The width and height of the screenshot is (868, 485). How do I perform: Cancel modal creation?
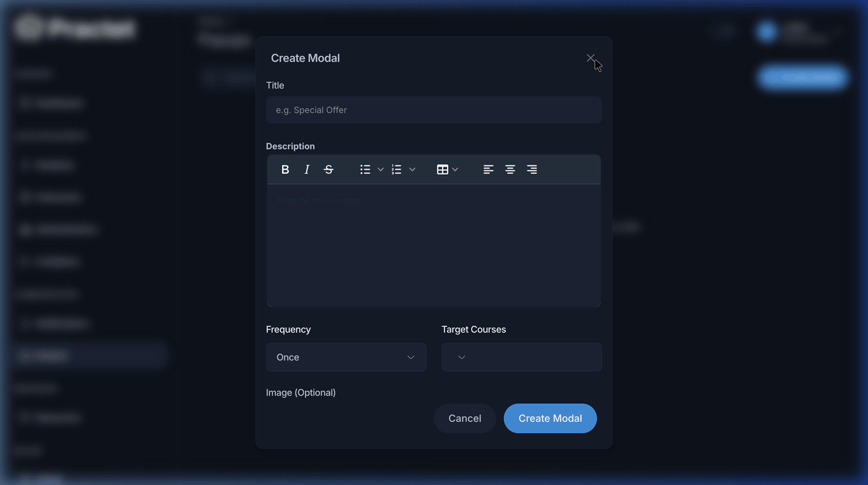(x=465, y=418)
